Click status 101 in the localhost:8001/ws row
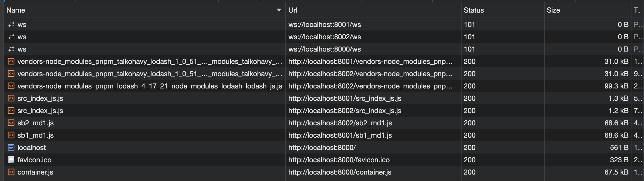644x181 pixels. [469, 25]
